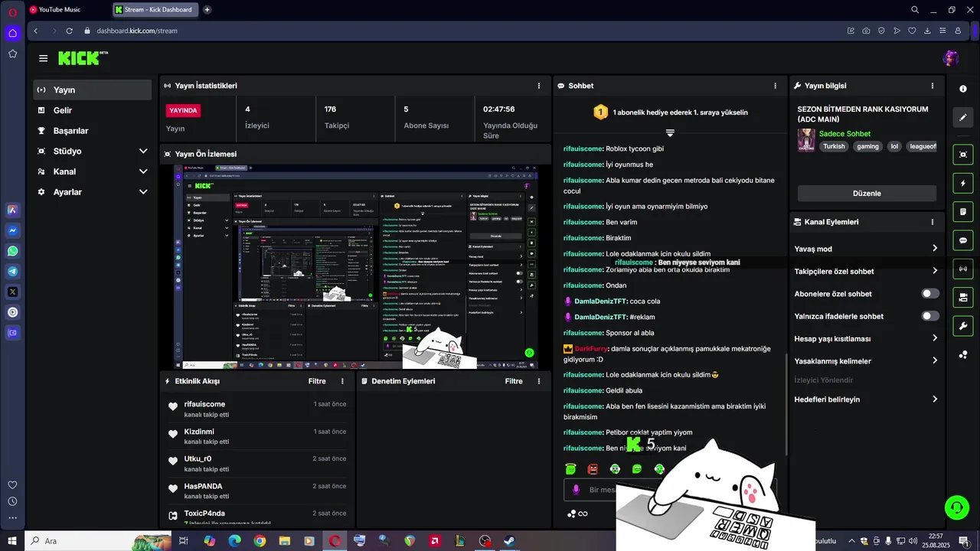The image size is (980, 551).
Task: Expand Ayarlar menu section
Action: (x=92, y=192)
